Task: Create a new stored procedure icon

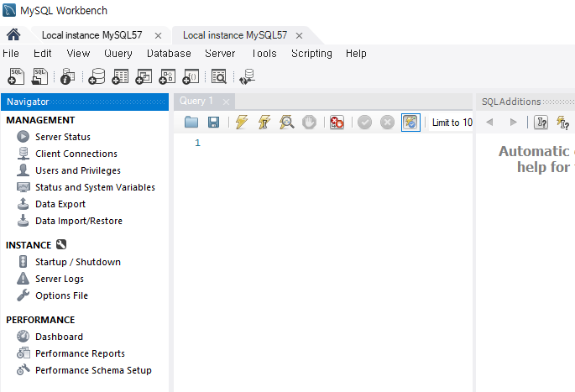Action: pos(167,76)
